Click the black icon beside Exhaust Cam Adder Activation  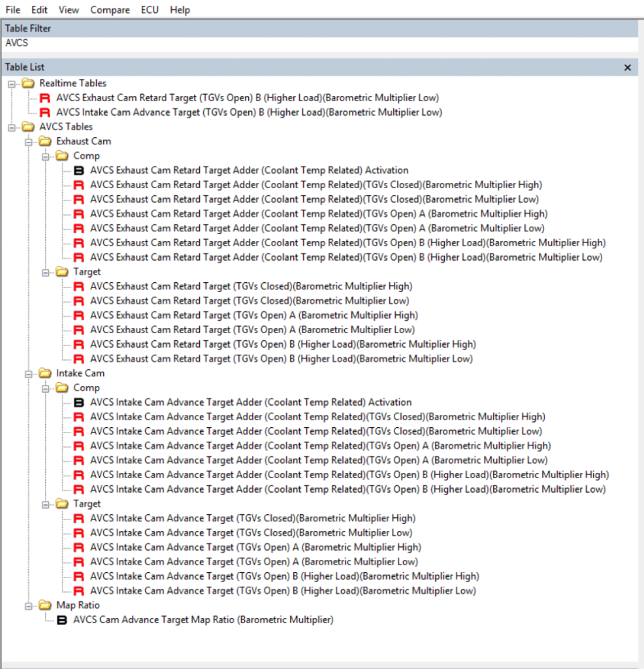pos(79,171)
